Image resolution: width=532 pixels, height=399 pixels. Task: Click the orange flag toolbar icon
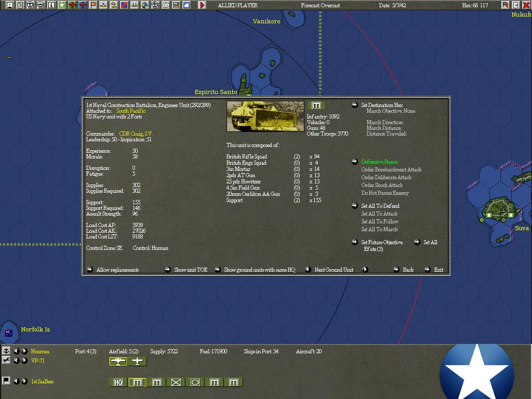coord(93,5)
